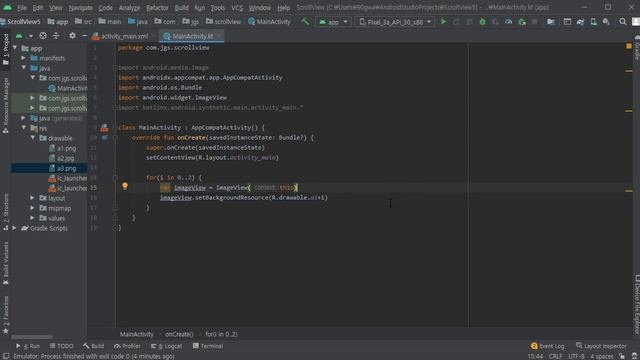Image resolution: width=640 pixels, height=360 pixels.
Task: Toggle the Terminal tool window
Action: [208, 346]
